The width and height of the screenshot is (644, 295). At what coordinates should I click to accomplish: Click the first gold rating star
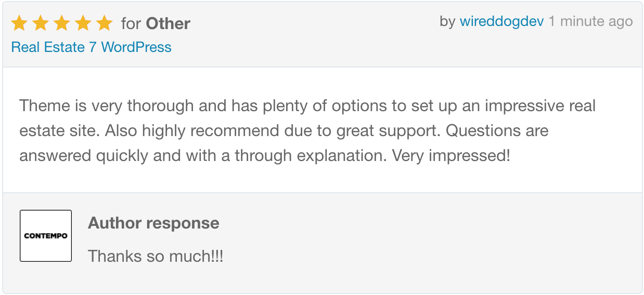click(x=19, y=23)
